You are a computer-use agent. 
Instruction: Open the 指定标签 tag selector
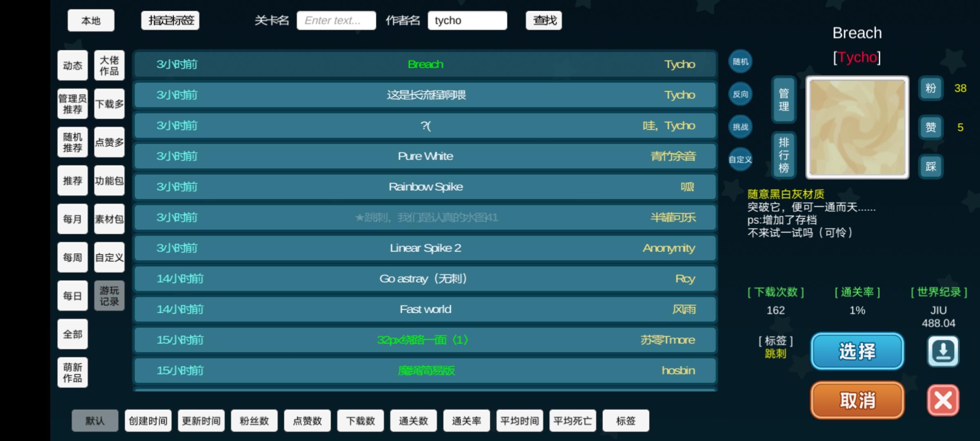pos(170,20)
